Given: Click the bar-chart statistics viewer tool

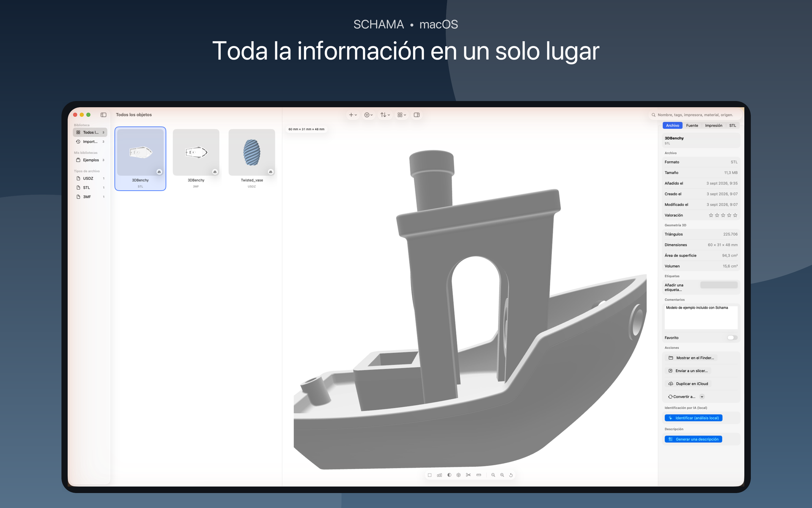Looking at the screenshot, I should click(x=439, y=475).
